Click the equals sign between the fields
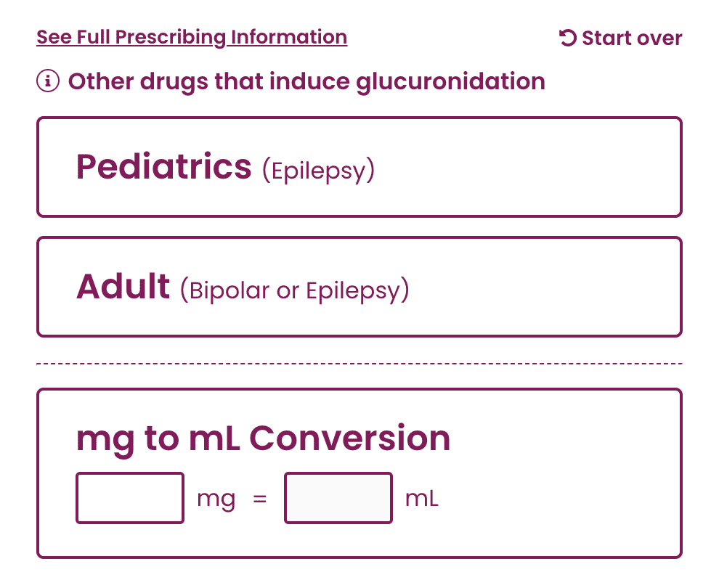 (260, 499)
